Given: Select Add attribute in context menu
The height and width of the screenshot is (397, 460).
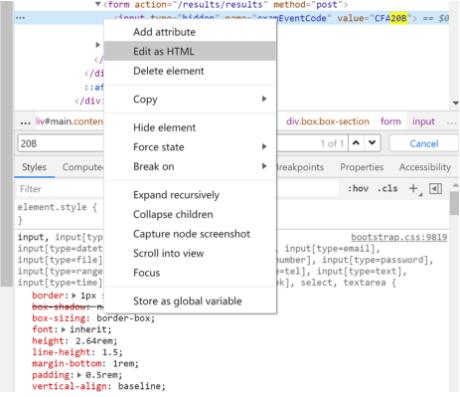Looking at the screenshot, I should coord(164,32).
